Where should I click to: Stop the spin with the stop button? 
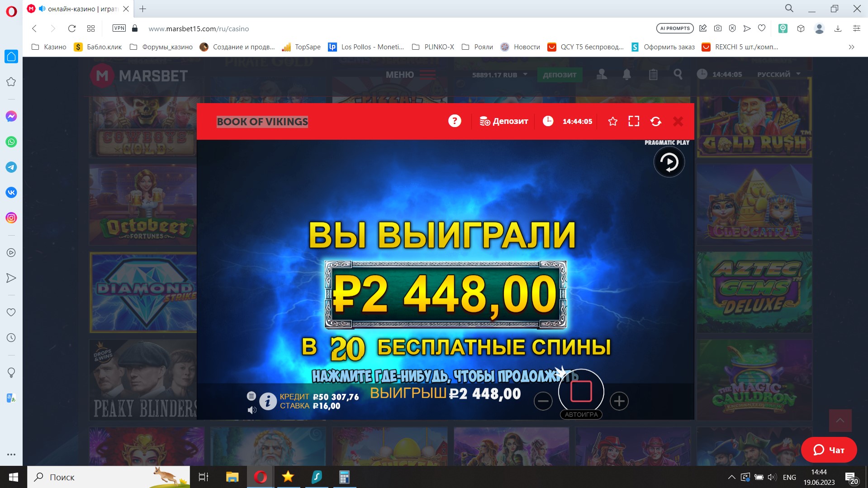581,391
